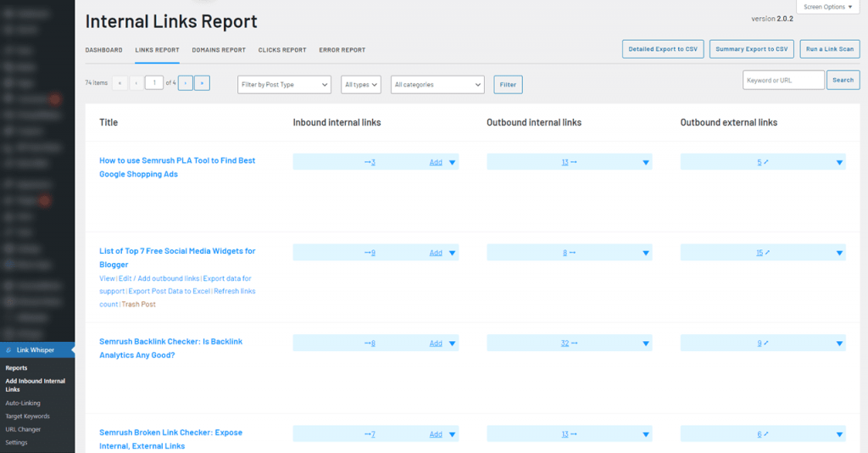Screen dimensions: 868x453
Task: Click Trash Post action
Action: (x=138, y=304)
